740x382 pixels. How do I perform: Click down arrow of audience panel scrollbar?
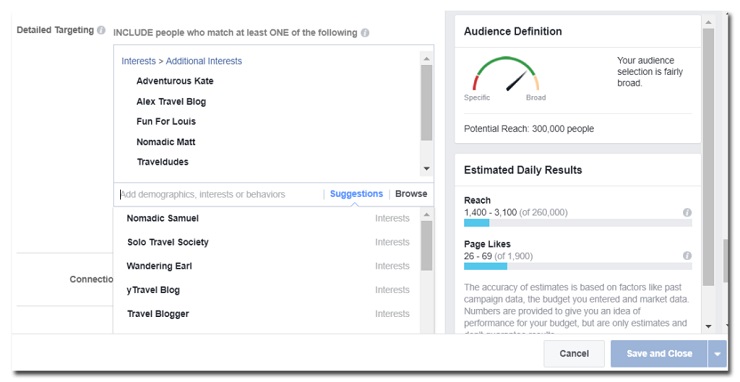[708, 326]
